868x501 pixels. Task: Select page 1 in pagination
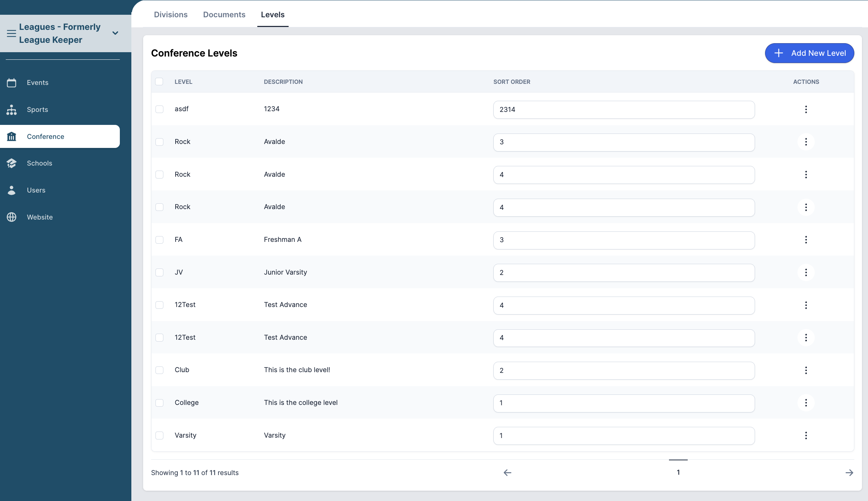pos(678,472)
